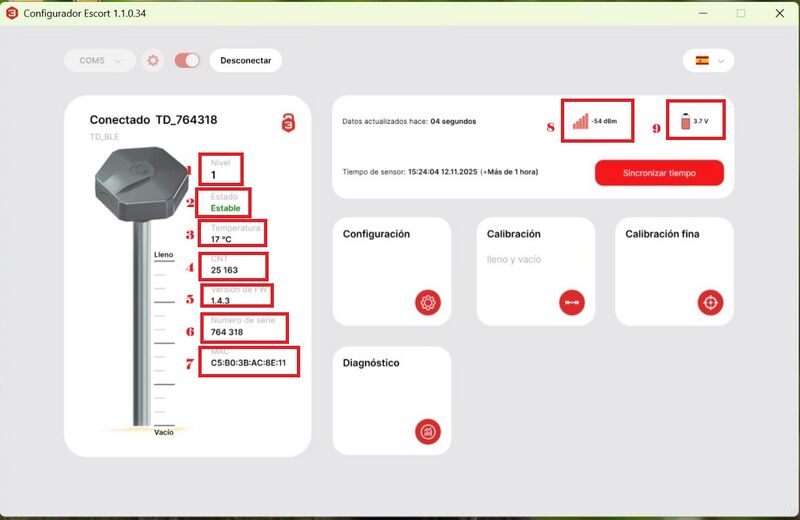Click the temperature value 17 °C
800x520 pixels.
point(221,239)
